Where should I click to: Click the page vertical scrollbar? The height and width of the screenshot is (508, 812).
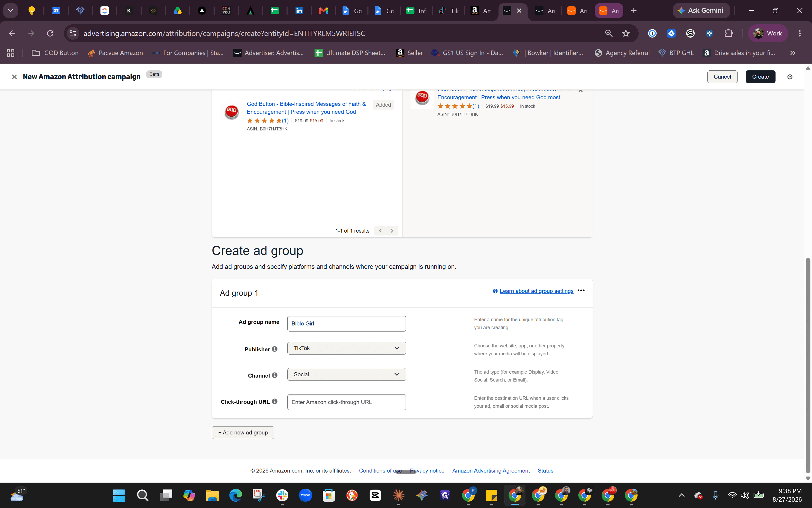[x=808, y=365]
